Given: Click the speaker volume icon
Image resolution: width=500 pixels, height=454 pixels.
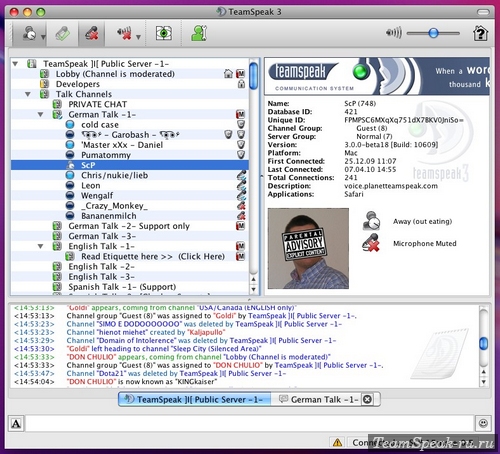Looking at the screenshot, I should (393, 33).
